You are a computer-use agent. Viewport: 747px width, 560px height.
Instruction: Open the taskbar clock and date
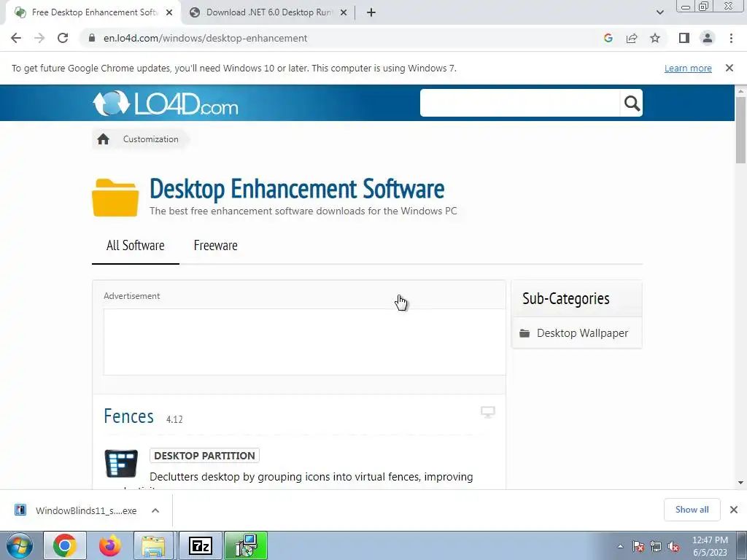710,546
